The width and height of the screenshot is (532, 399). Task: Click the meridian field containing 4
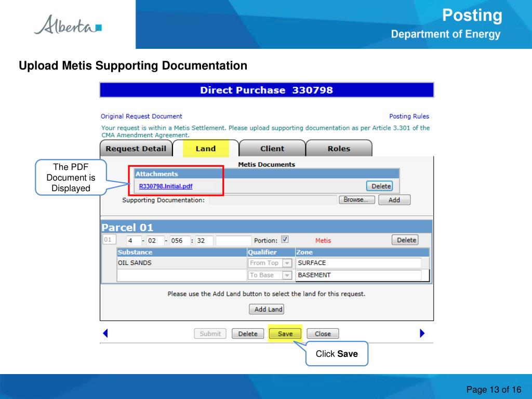(x=134, y=241)
